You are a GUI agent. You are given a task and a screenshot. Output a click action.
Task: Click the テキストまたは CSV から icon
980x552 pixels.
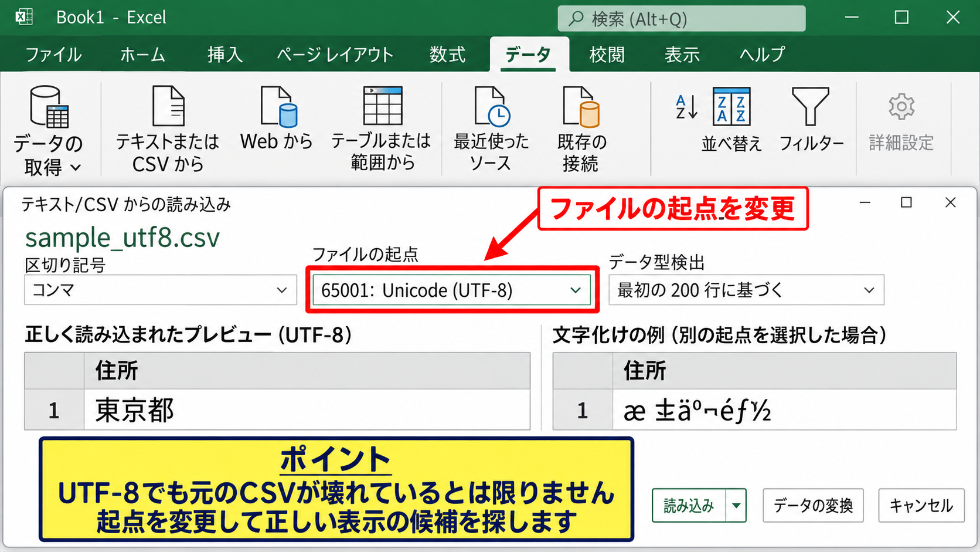[168, 106]
